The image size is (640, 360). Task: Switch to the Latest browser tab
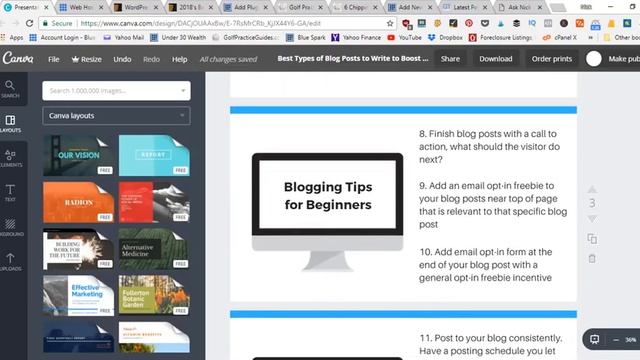tap(464, 7)
